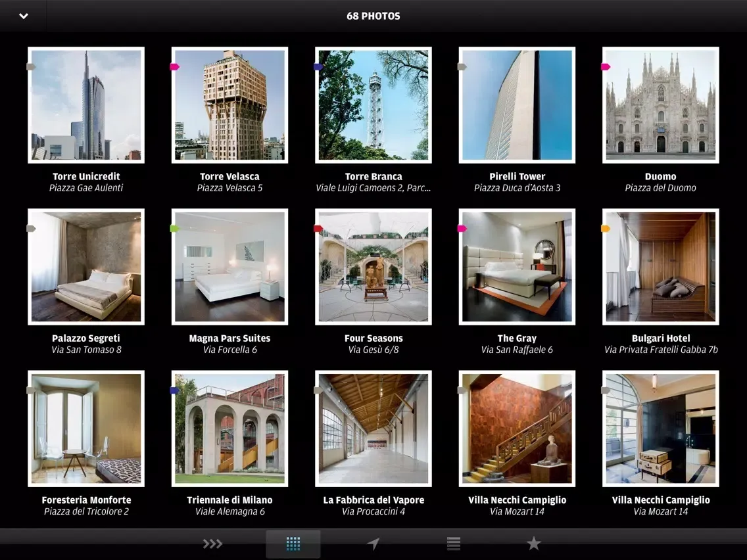747x560 pixels.
Task: Open the Palazzo Segreti bedroom photo
Action: 86,267
